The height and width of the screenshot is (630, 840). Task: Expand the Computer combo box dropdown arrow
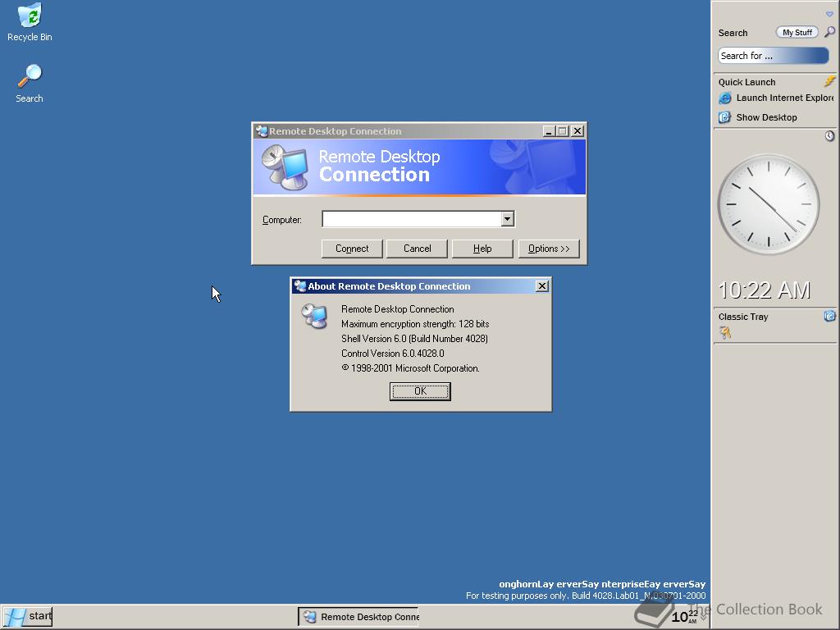point(507,218)
